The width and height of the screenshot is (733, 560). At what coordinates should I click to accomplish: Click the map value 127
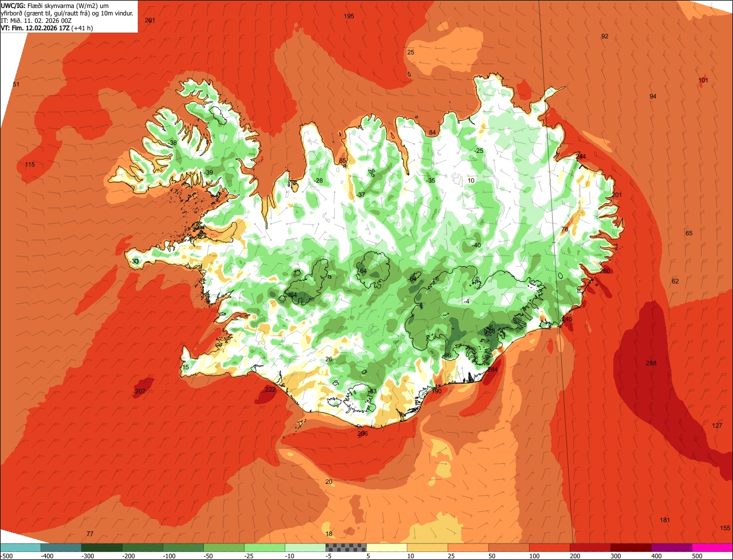pyautogui.click(x=717, y=425)
